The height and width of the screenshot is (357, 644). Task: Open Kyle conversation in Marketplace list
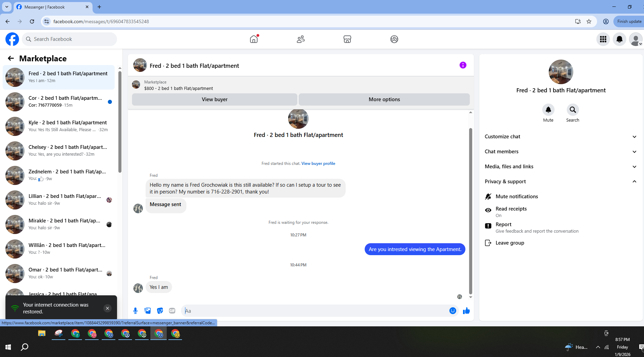59,126
